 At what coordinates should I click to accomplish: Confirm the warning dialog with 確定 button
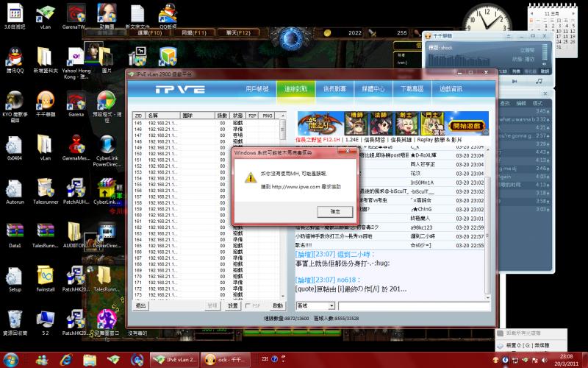[x=335, y=212]
